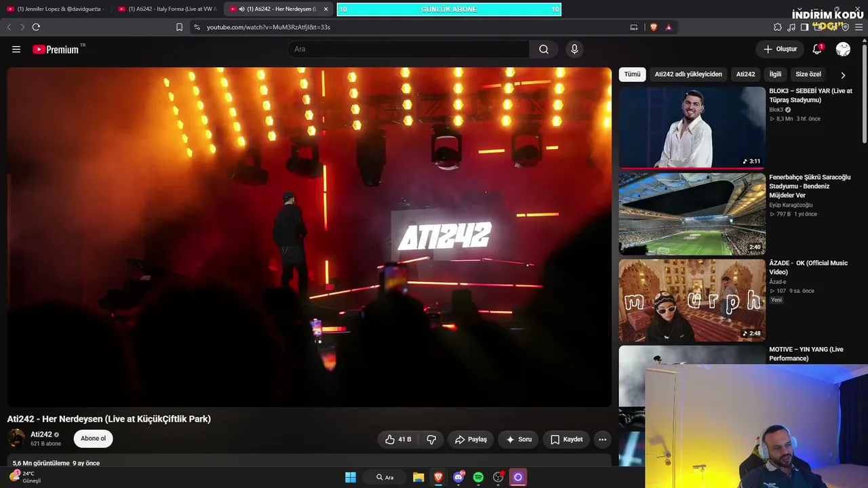868x488 pixels.
Task: Open Brave Rewards triangle icon
Action: (669, 27)
